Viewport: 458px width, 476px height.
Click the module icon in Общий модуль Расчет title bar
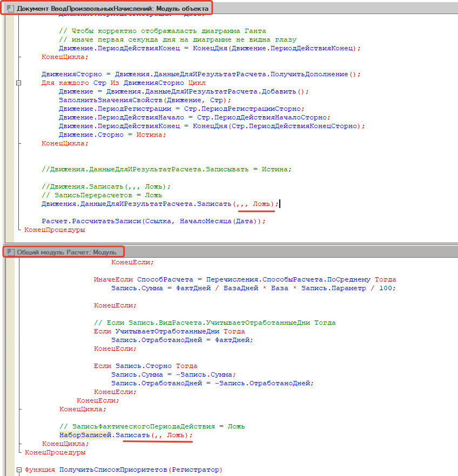pyautogui.click(x=10, y=252)
